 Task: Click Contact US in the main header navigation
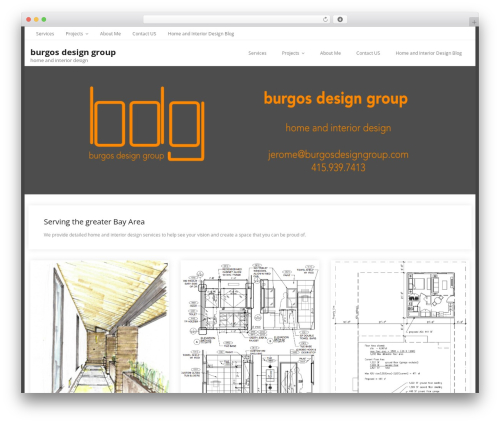click(368, 53)
